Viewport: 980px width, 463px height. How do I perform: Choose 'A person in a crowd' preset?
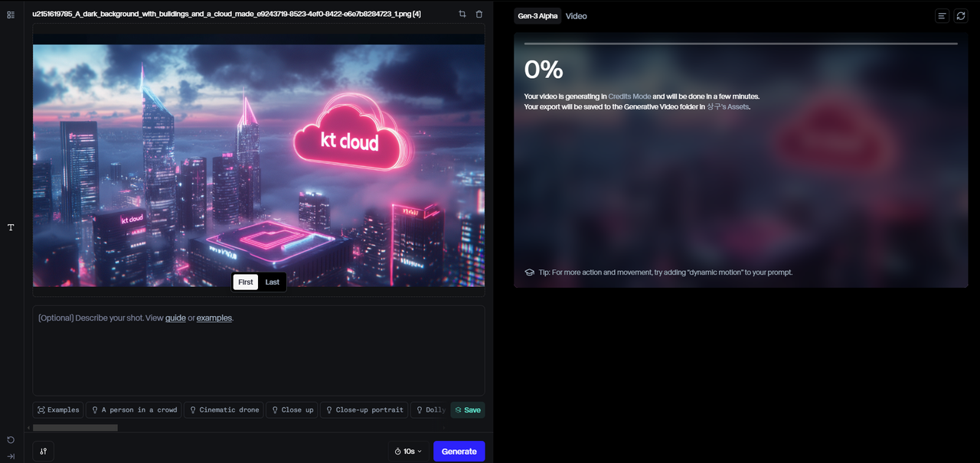tap(134, 410)
